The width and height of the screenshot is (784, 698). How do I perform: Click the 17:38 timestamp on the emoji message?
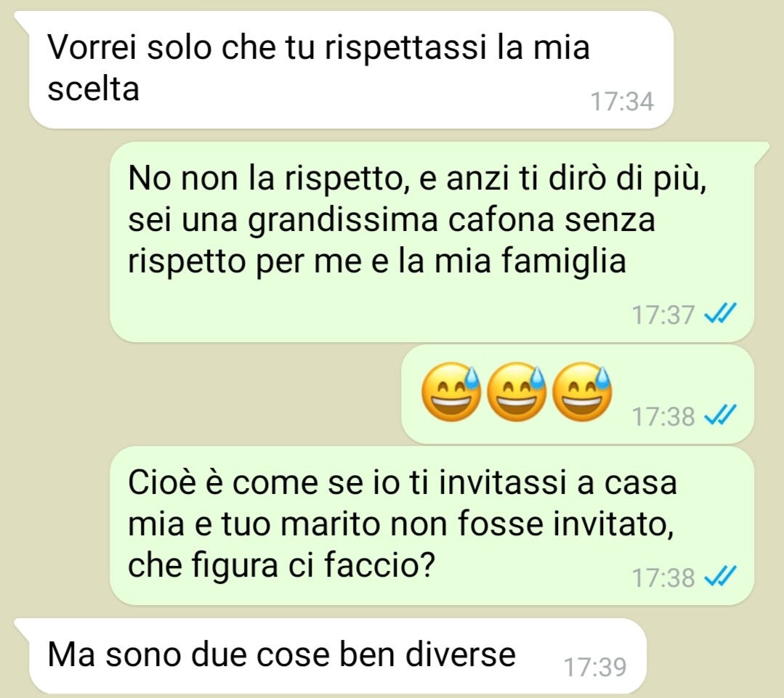click(663, 416)
